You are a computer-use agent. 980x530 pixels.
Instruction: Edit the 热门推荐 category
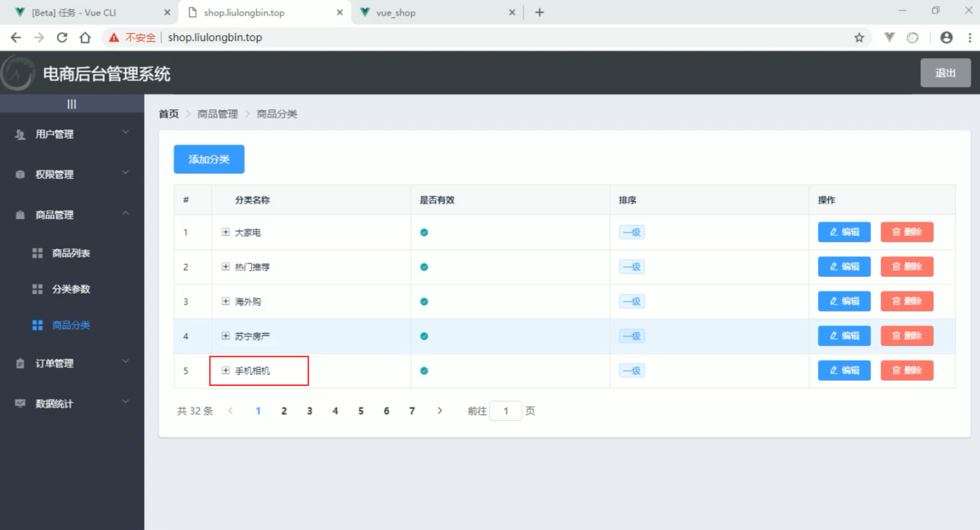(844, 267)
